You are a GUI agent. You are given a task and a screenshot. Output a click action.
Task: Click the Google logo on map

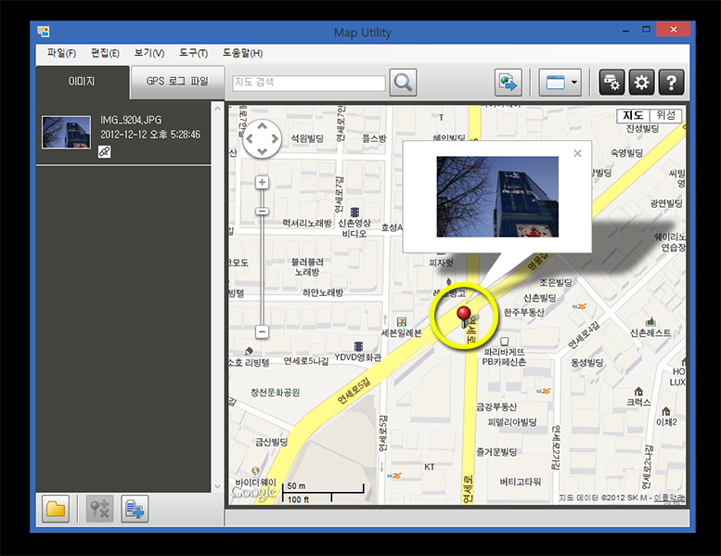(253, 493)
